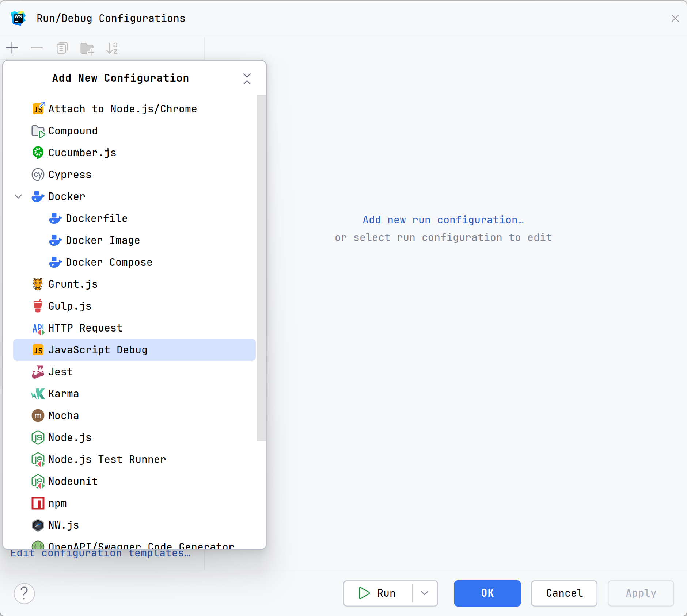The image size is (687, 616).
Task: Select JavaScript Debug from the list
Action: [98, 350]
